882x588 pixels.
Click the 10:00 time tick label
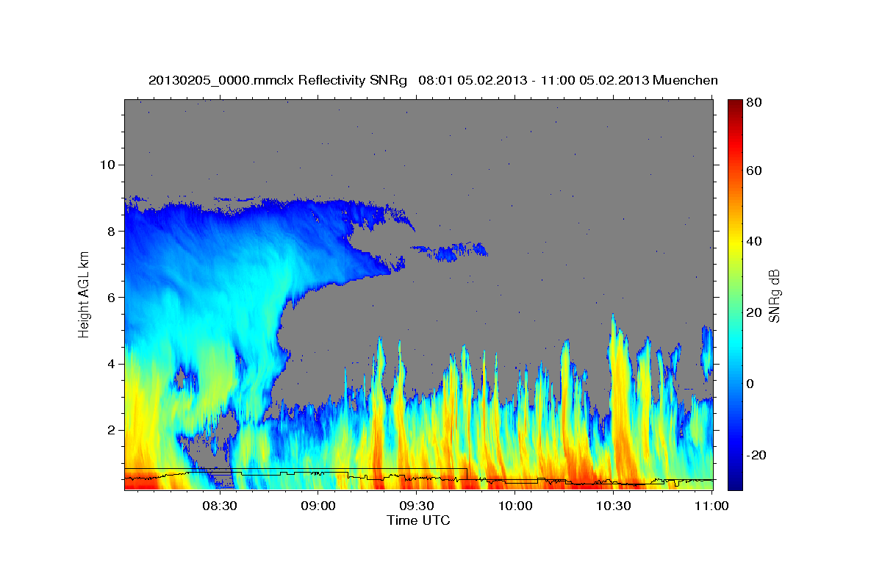click(515, 506)
